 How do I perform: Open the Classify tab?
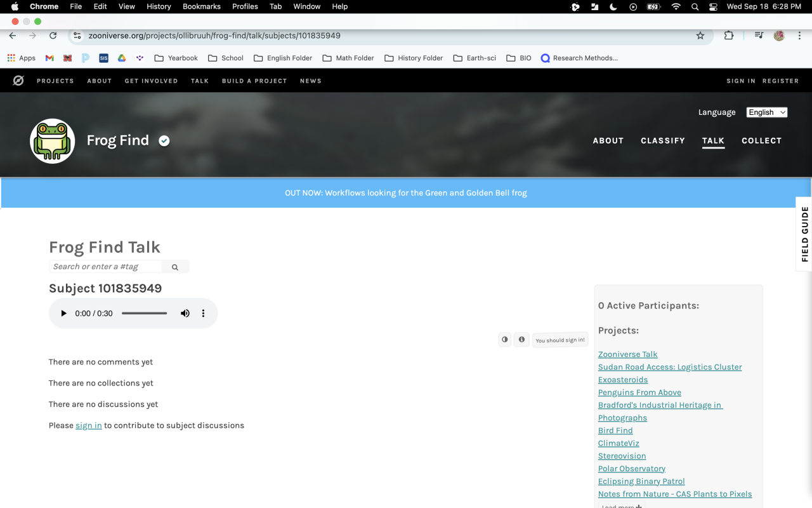click(x=663, y=140)
